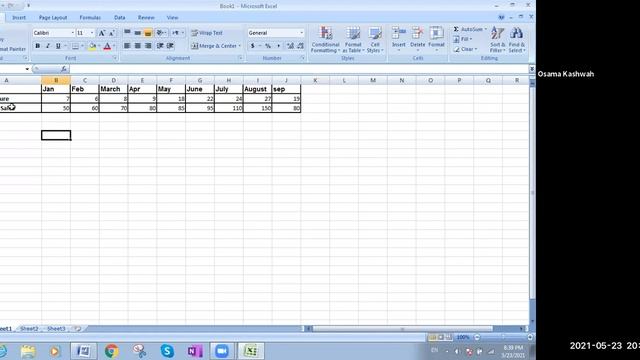This screenshot has width=640, height=360.
Task: Click zoom in plus button
Action: click(x=530, y=337)
